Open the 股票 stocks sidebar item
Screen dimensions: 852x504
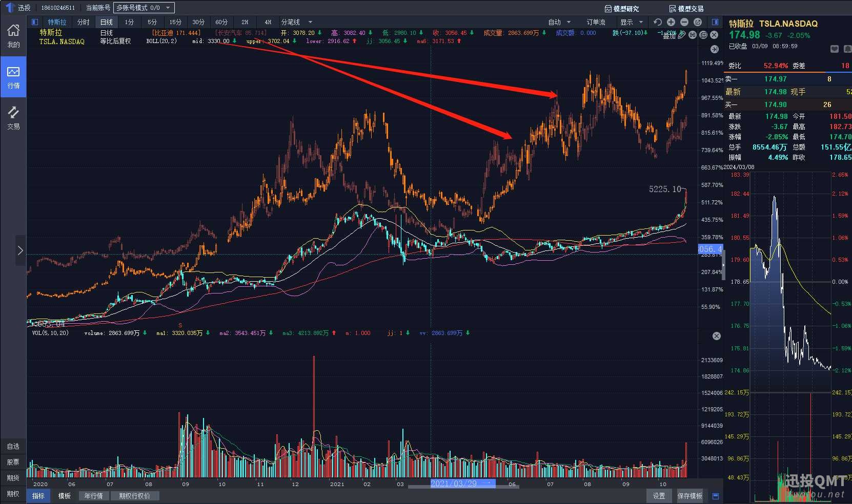coord(13,462)
